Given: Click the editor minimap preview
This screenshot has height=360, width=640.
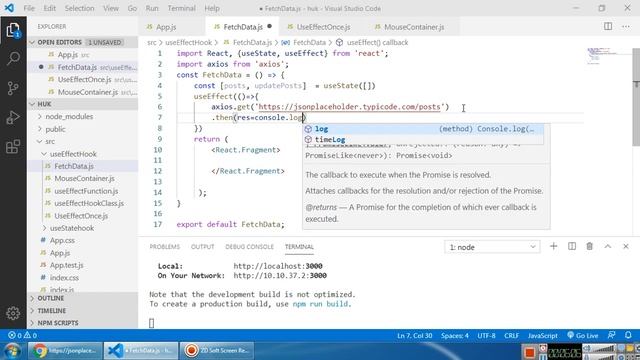Looking at the screenshot, I should (608, 56).
